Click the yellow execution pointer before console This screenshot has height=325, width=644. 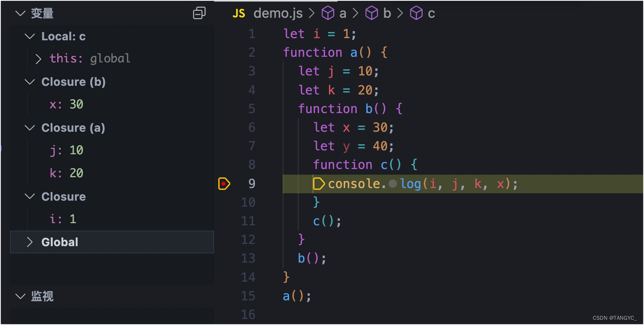click(319, 184)
